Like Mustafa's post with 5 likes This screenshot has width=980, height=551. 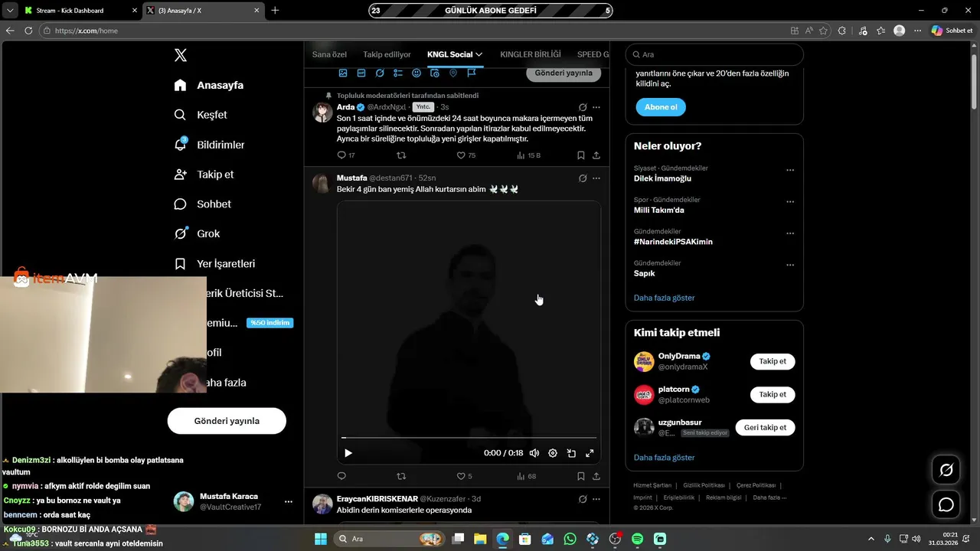tap(461, 476)
